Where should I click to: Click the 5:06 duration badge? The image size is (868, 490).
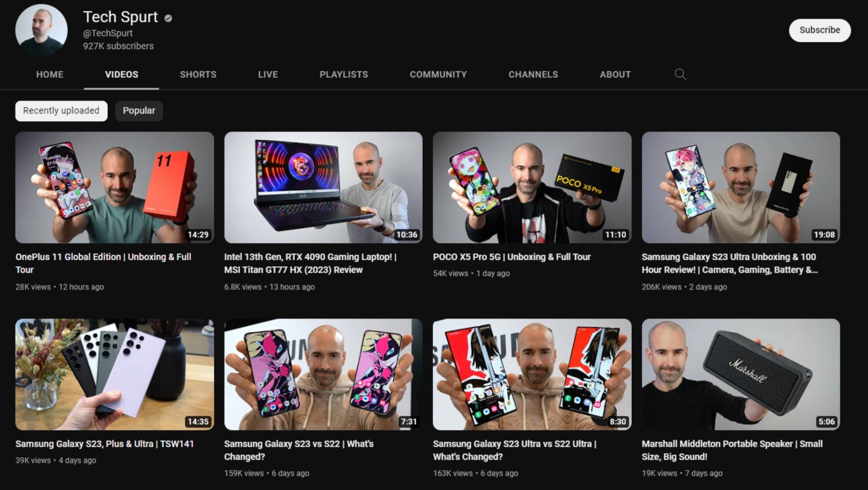827,422
